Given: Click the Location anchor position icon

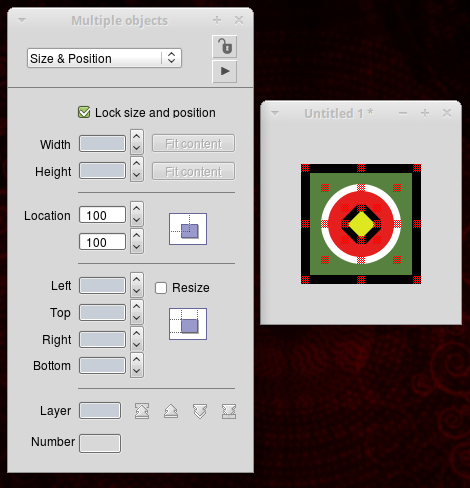Looking at the screenshot, I should click(x=188, y=229).
